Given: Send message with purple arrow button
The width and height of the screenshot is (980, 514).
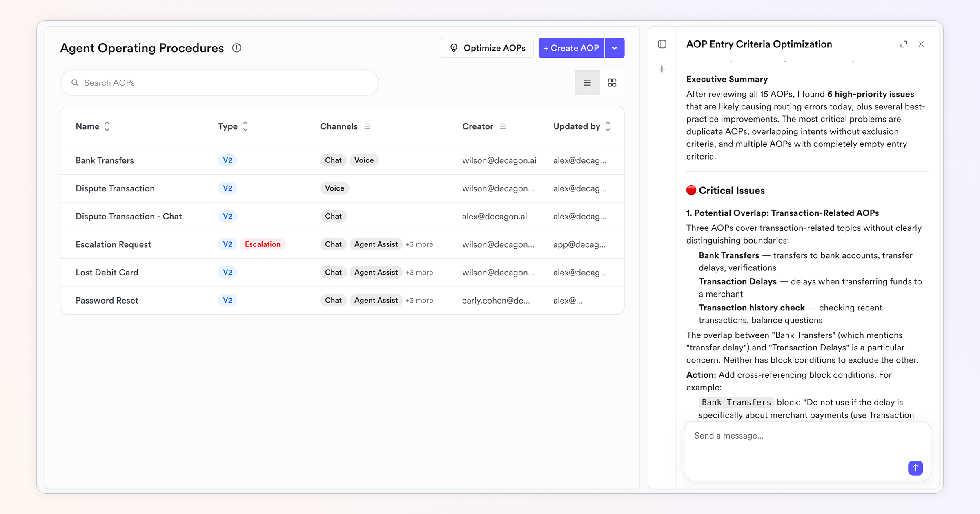Looking at the screenshot, I should click(915, 467).
